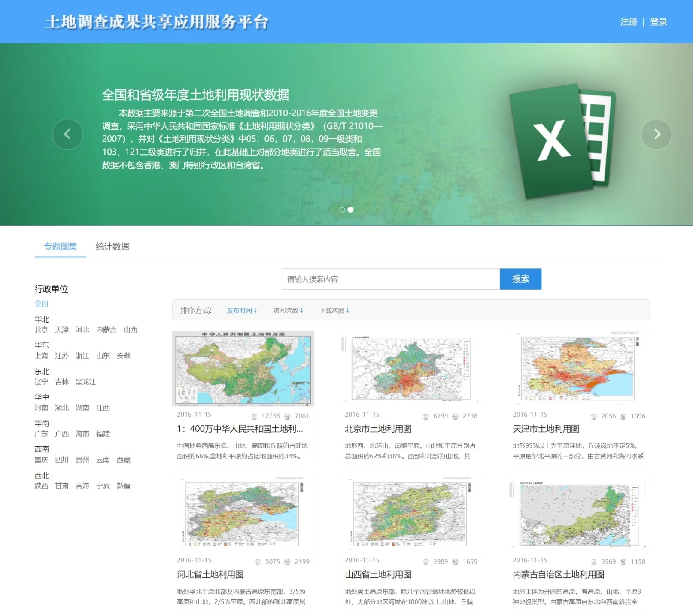Sort by 访问次数
Screen dimensions: 693x616
point(288,311)
